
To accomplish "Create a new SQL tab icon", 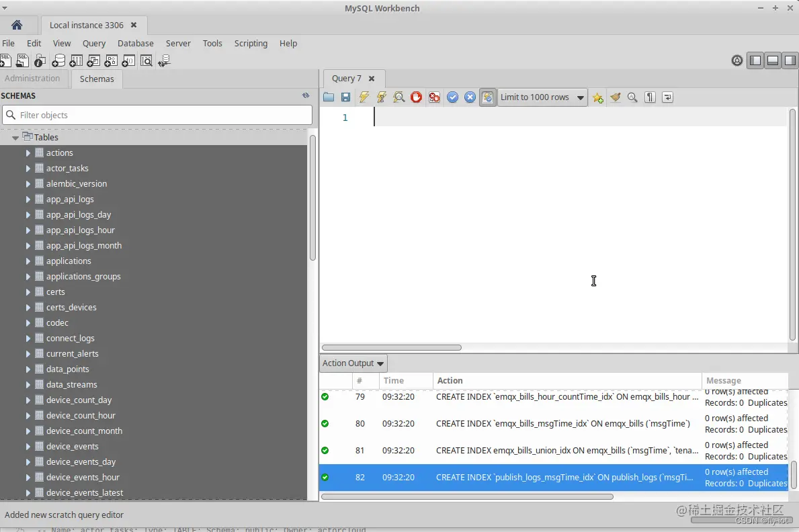I will 5,60.
